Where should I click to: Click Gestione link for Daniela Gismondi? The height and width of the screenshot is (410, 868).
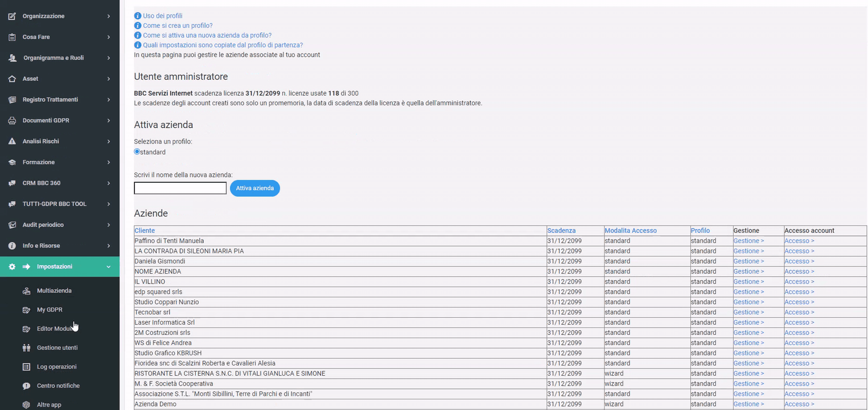748,261
